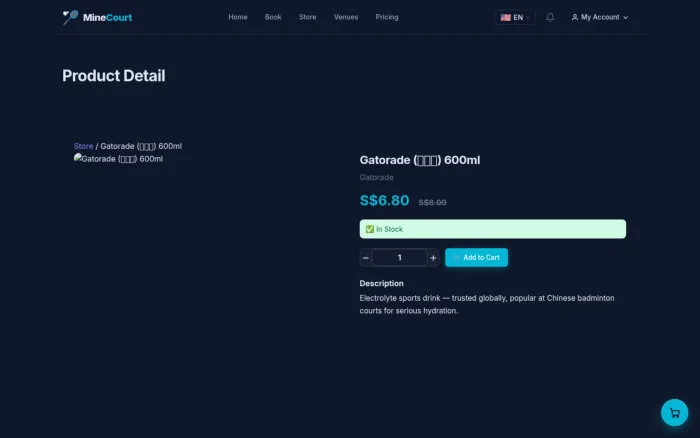Add Gatorade to cart
The image size is (700, 438).
pos(476,258)
